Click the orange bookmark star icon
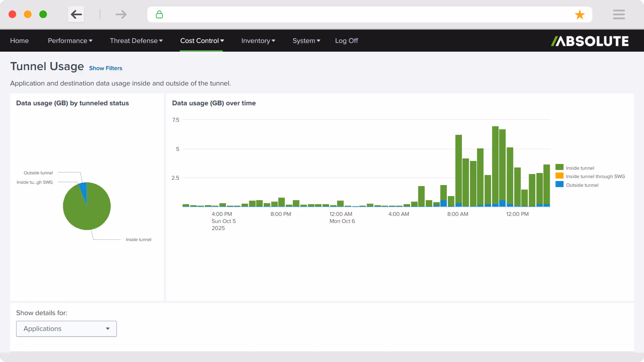644x362 pixels. tap(580, 14)
